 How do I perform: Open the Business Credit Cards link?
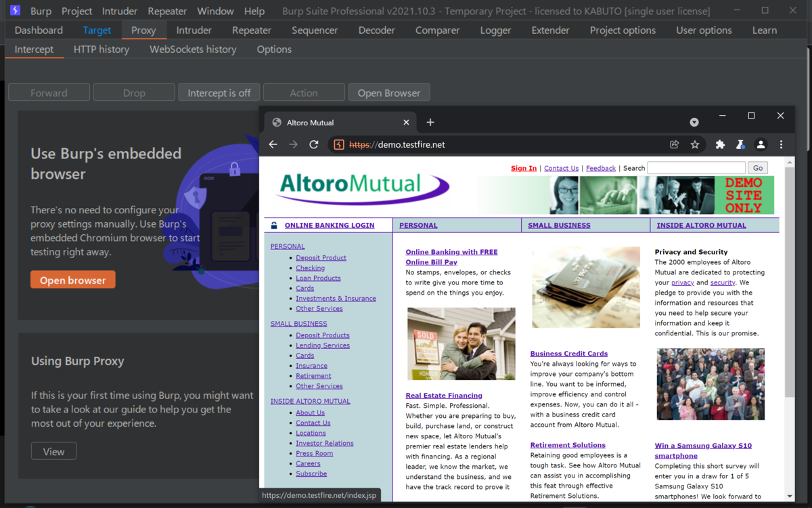point(569,354)
